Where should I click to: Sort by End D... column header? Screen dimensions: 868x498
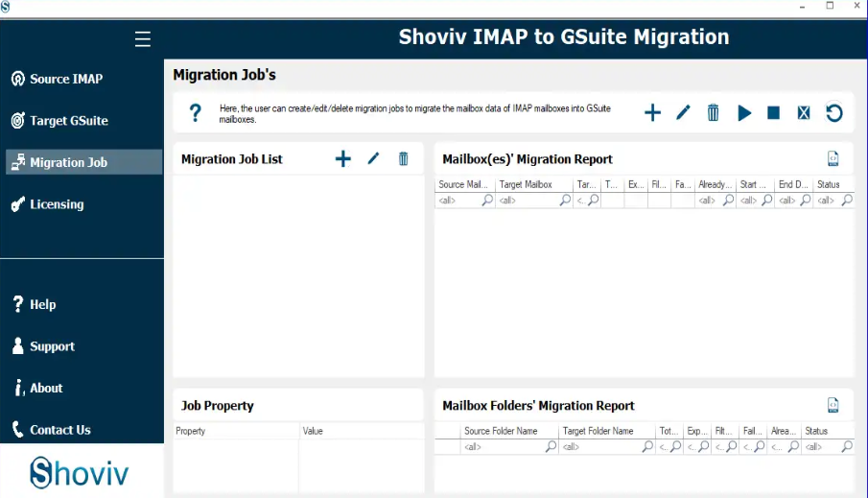794,184
